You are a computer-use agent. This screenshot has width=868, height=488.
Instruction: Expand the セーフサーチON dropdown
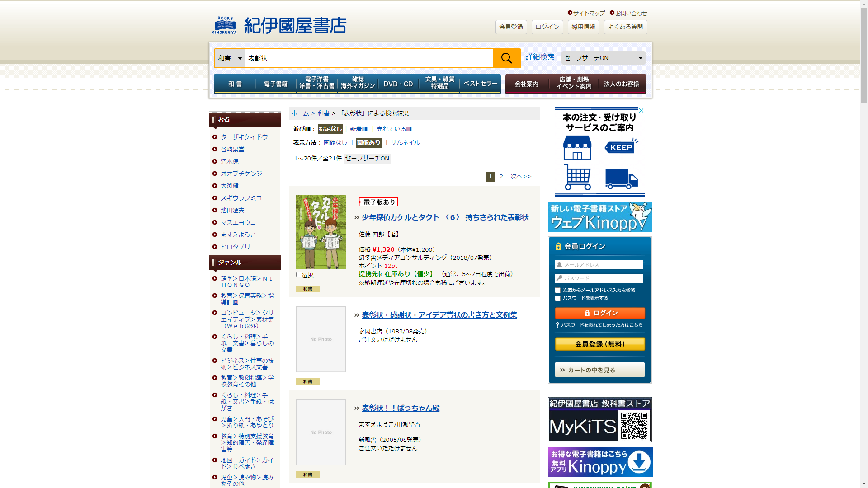pyautogui.click(x=603, y=58)
